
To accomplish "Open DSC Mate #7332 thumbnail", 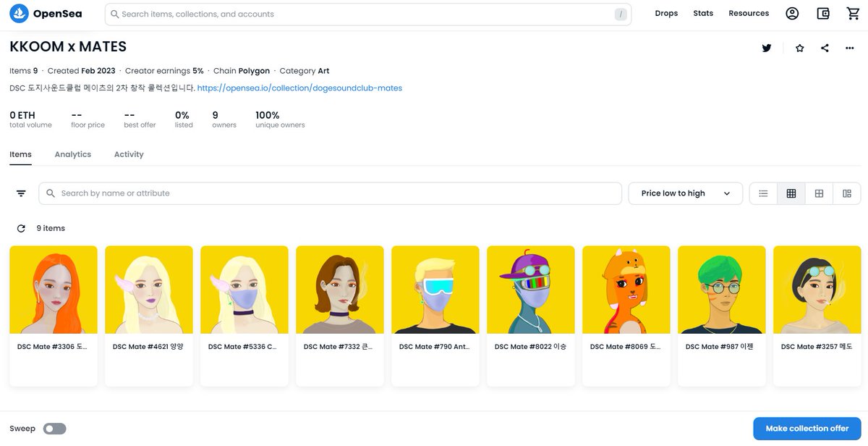I will click(340, 290).
